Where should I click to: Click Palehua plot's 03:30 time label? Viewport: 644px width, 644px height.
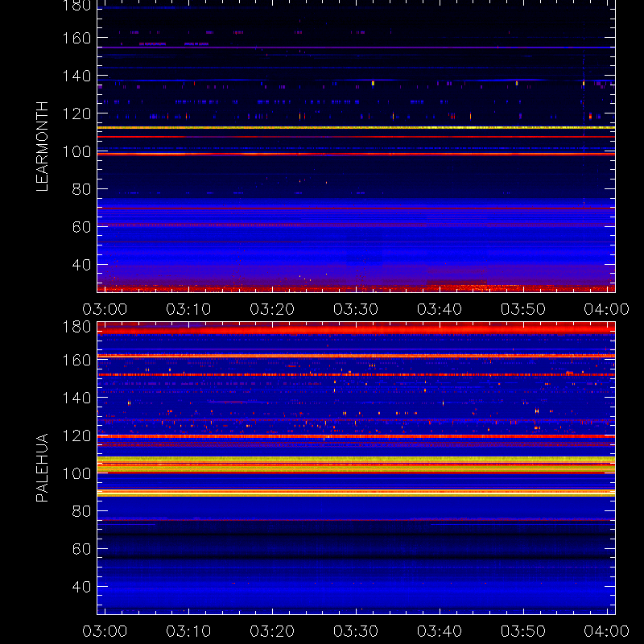click(356, 631)
